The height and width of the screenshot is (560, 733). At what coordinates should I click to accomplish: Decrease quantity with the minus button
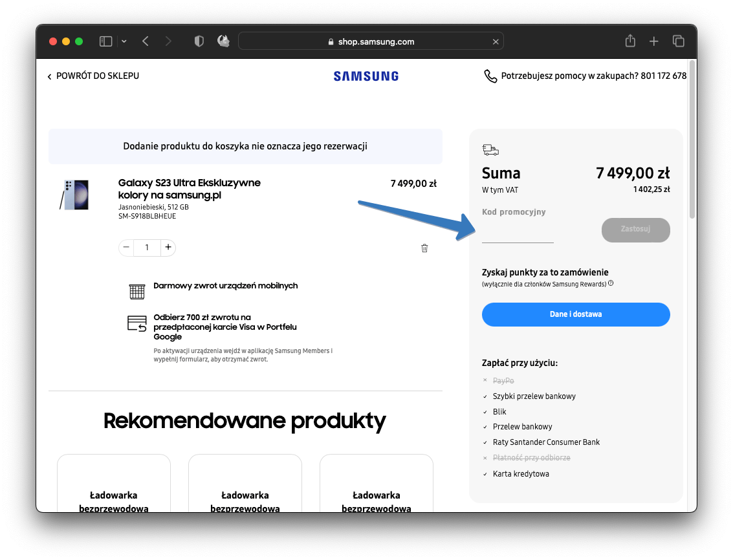click(x=126, y=248)
